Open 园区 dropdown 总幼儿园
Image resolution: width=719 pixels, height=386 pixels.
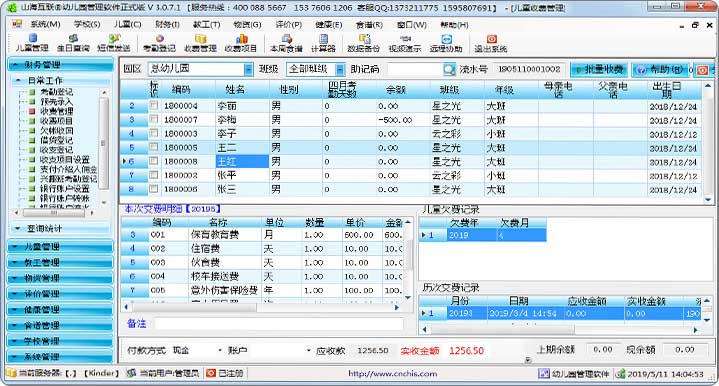248,69
